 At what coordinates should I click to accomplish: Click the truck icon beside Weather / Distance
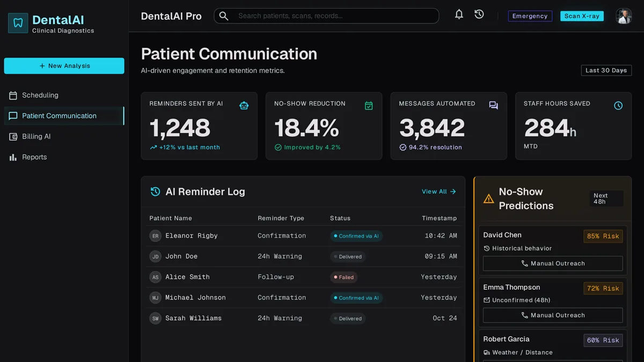coord(486,352)
